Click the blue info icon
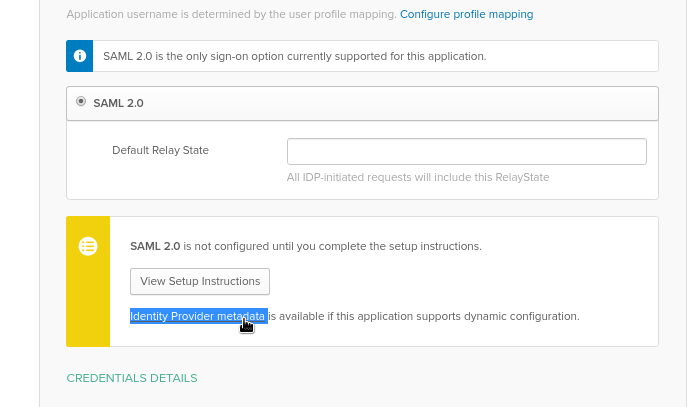 tap(80, 56)
